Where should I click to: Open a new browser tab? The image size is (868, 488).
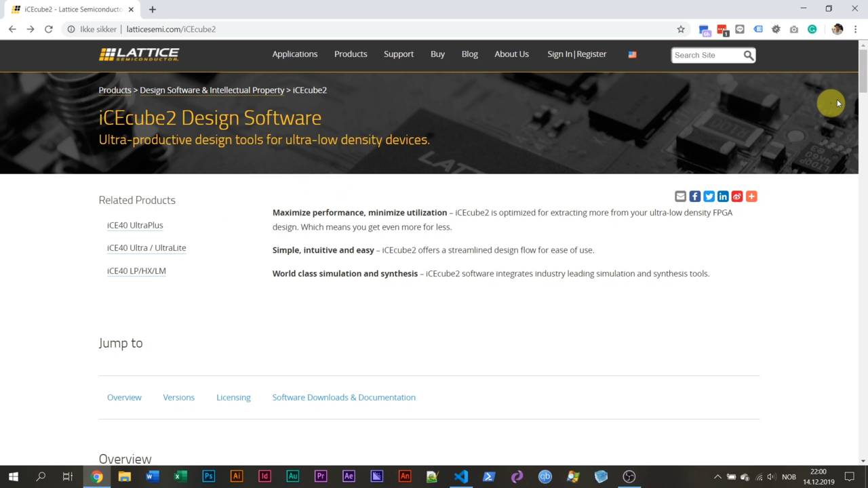[x=153, y=9]
